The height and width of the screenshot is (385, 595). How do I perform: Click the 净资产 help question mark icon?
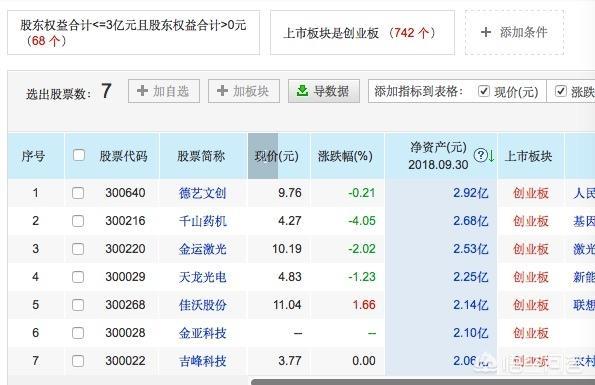point(480,155)
